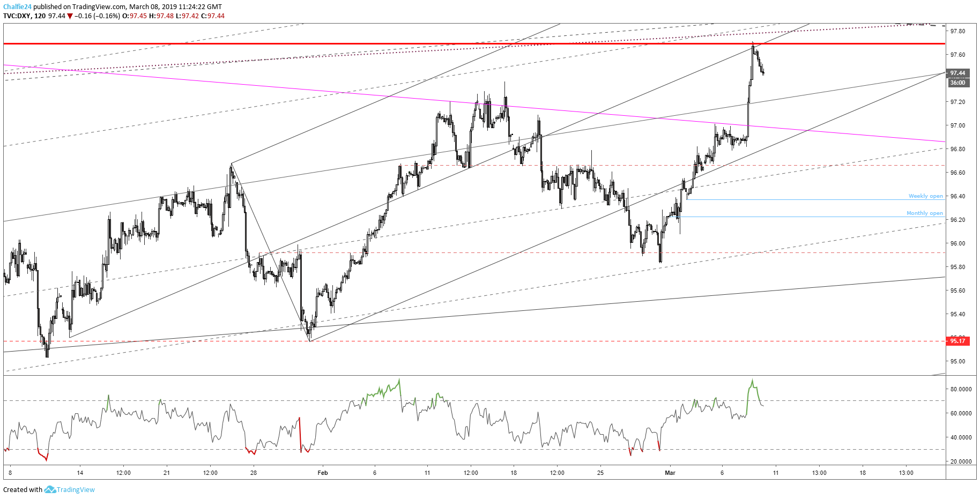
Task: Click the 14 date label
Action: (80, 473)
